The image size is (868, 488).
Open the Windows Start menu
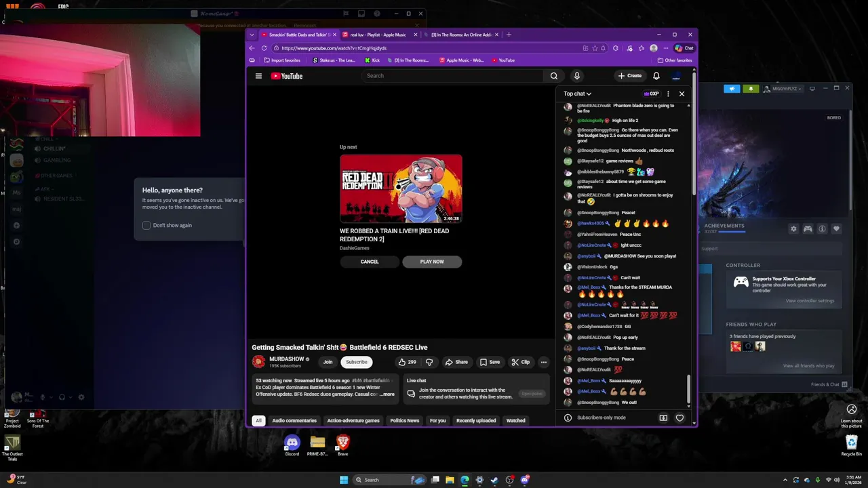click(344, 480)
